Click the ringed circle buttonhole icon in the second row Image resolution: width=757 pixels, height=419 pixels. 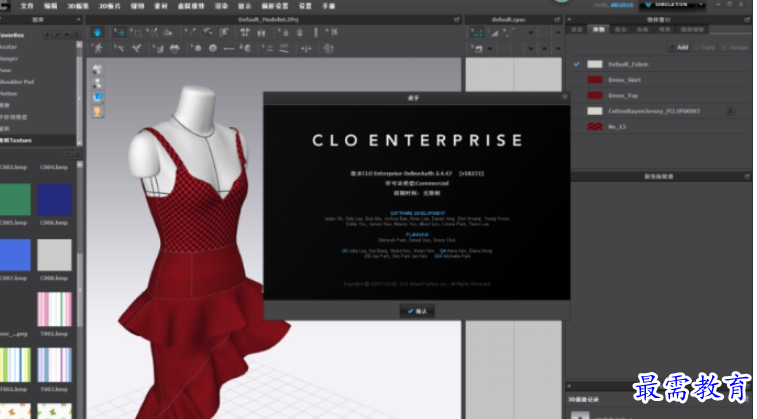pyautogui.click(x=213, y=48)
